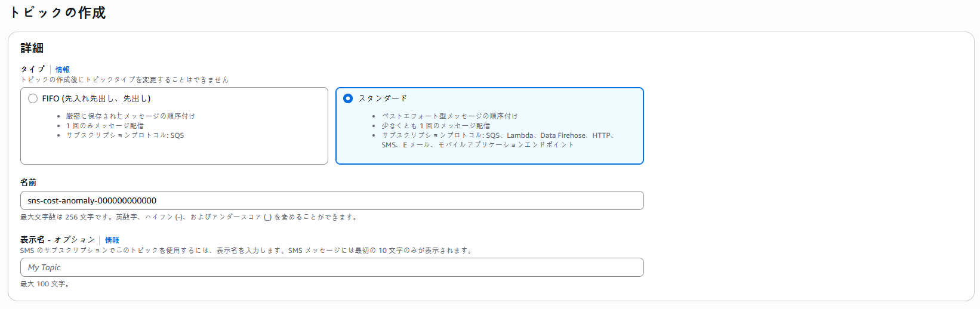Click the 名前 field containing sns-cost-anomaly-000000000000
This screenshot has height=309, width=980.
pos(332,200)
